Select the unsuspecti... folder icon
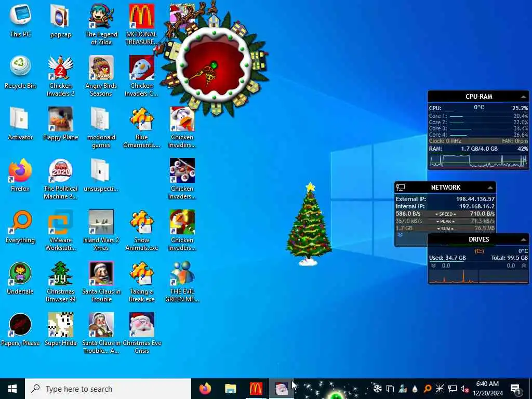The height and width of the screenshot is (399, 532). coord(101,175)
